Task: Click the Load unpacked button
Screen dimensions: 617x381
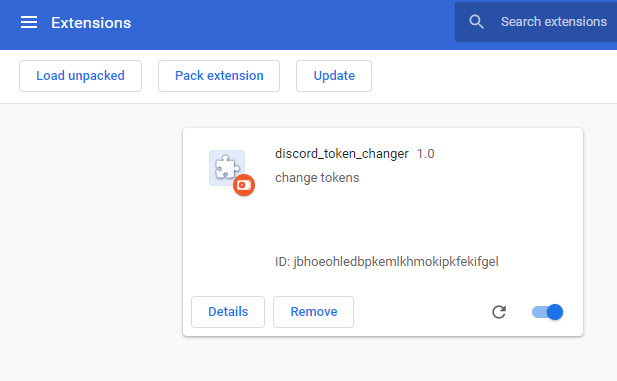Action: (x=80, y=76)
